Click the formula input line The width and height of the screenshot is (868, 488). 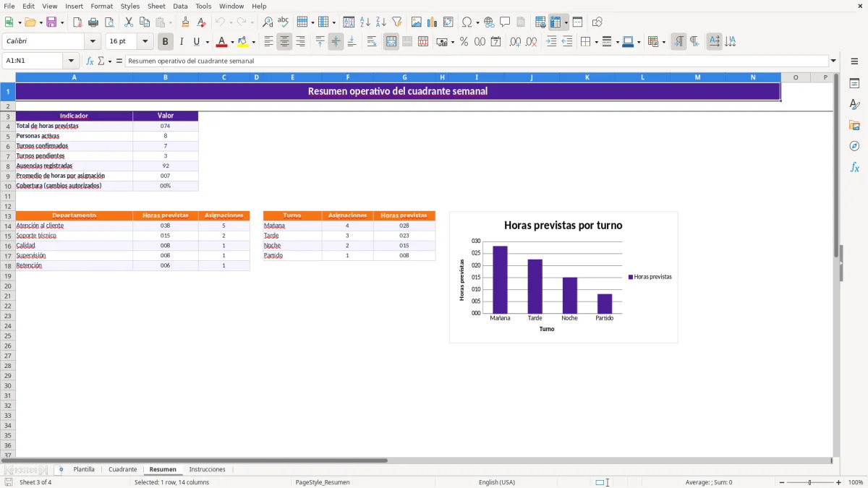point(477,61)
